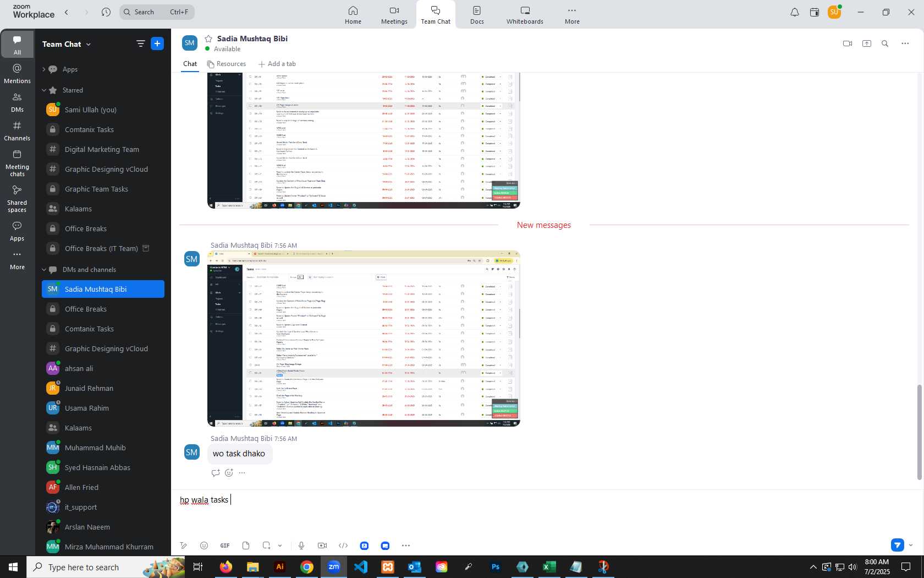Viewport: 924px width, 578px height.
Task: Open the filter icon in Team Chat
Action: pos(141,43)
